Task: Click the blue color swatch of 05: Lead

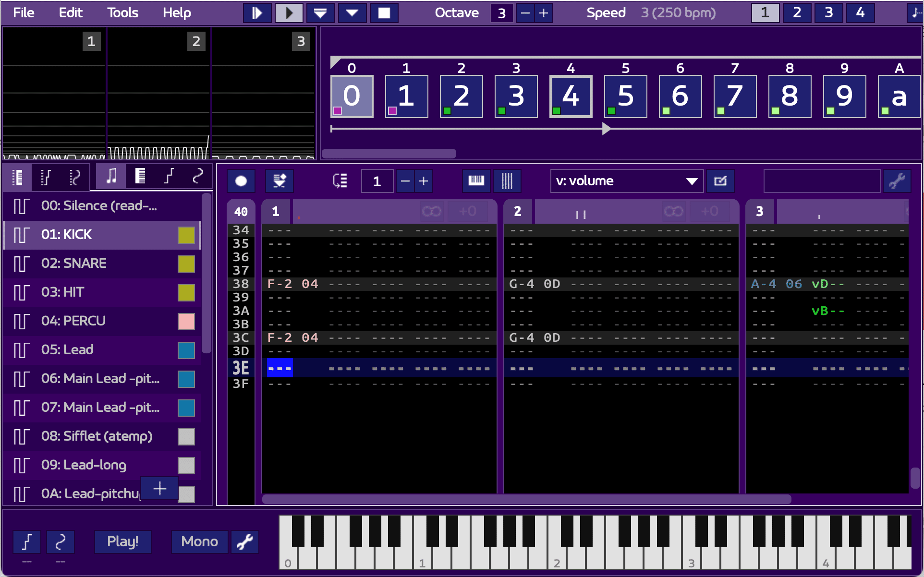Action: tap(186, 350)
